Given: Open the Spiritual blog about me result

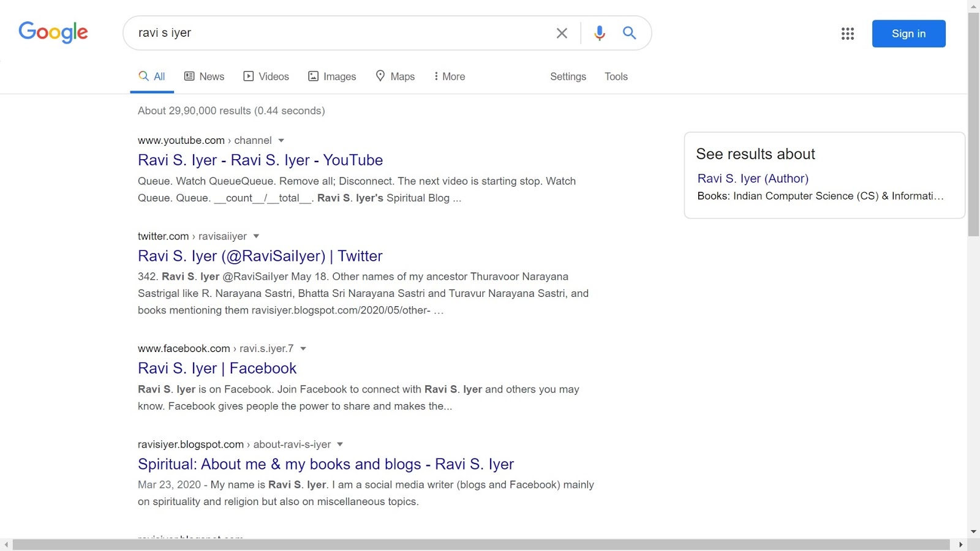Looking at the screenshot, I should pos(325,464).
